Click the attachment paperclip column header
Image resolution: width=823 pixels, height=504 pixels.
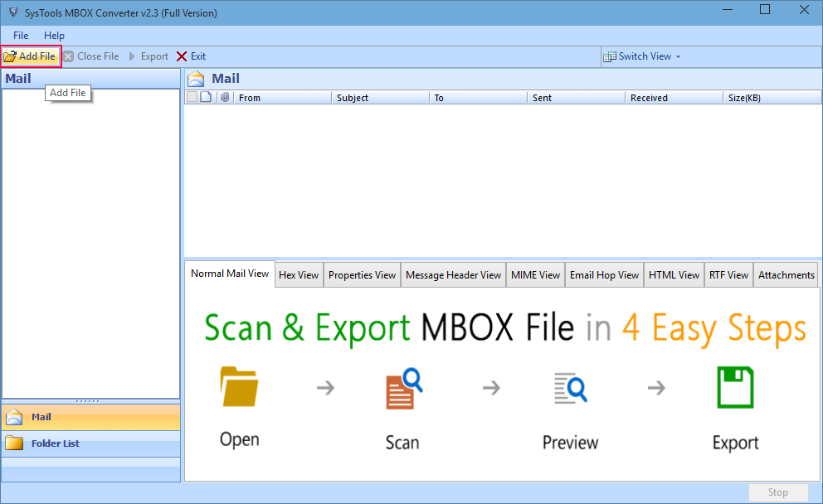(x=225, y=98)
